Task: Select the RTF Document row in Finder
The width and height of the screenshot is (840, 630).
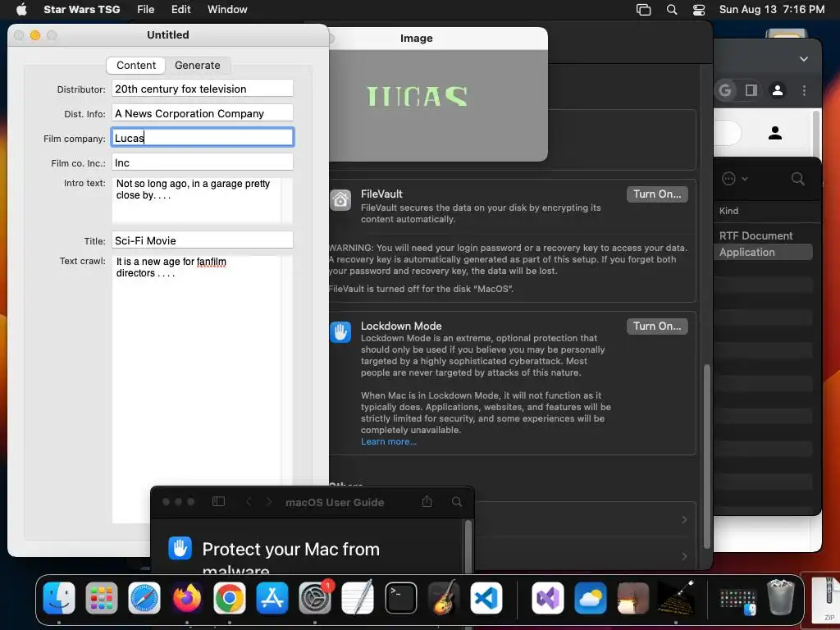Action: pyautogui.click(x=763, y=235)
